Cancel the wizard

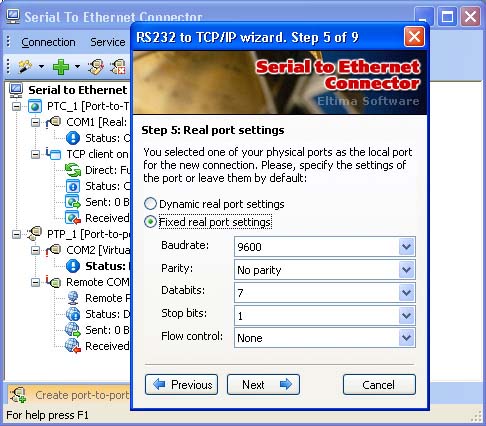(x=379, y=385)
